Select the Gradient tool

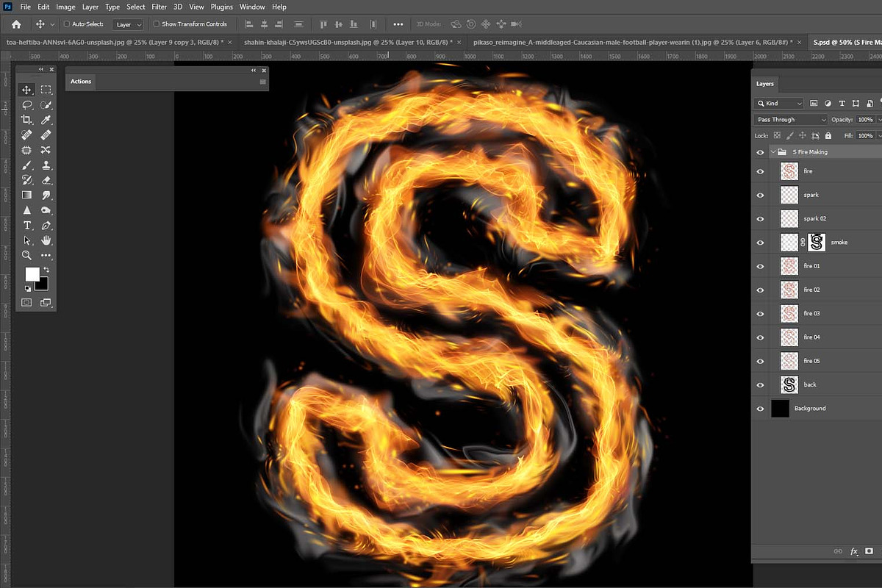26,196
